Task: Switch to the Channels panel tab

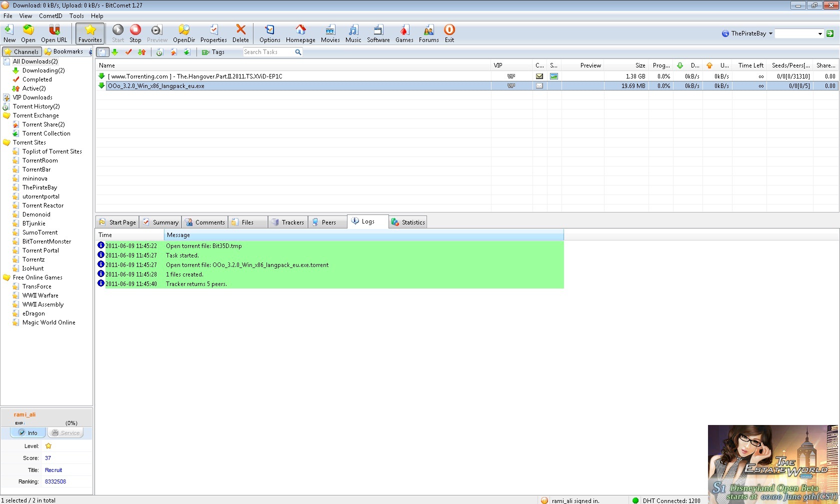Action: pos(21,51)
